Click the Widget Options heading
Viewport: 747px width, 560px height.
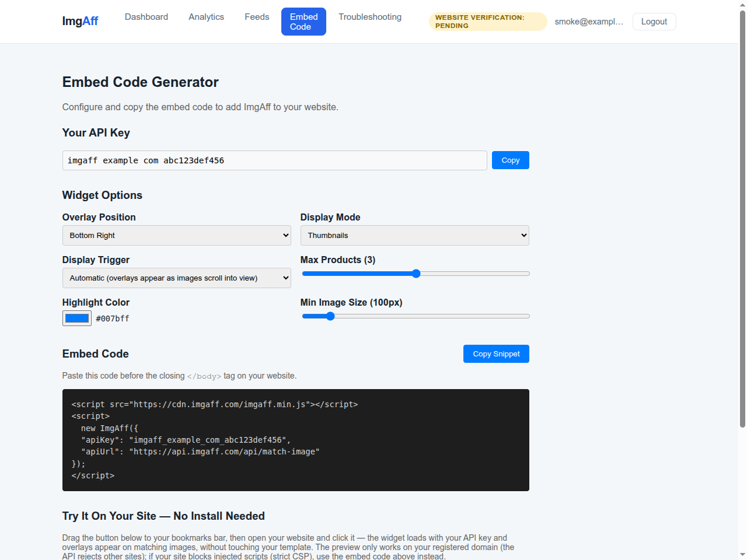(102, 195)
